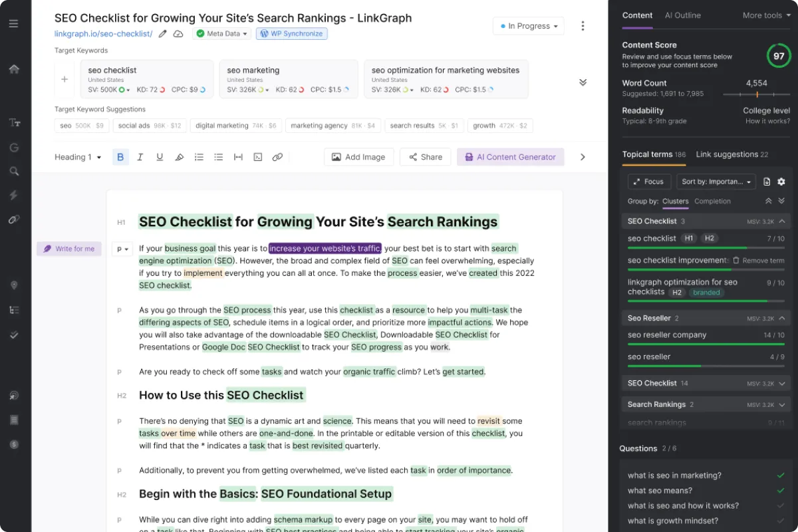798x532 pixels.
Task: Switch grouping to Completion
Action: tap(712, 201)
